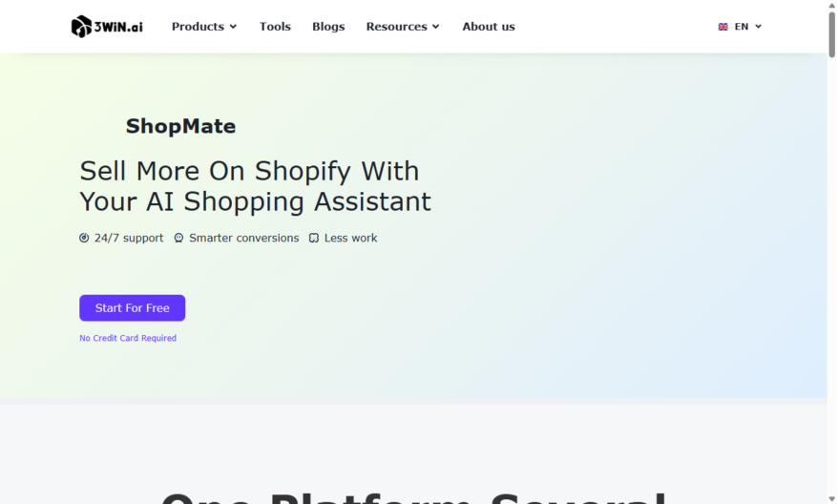Click the scrollbar up arrow
837x504 pixels.
click(831, 5)
